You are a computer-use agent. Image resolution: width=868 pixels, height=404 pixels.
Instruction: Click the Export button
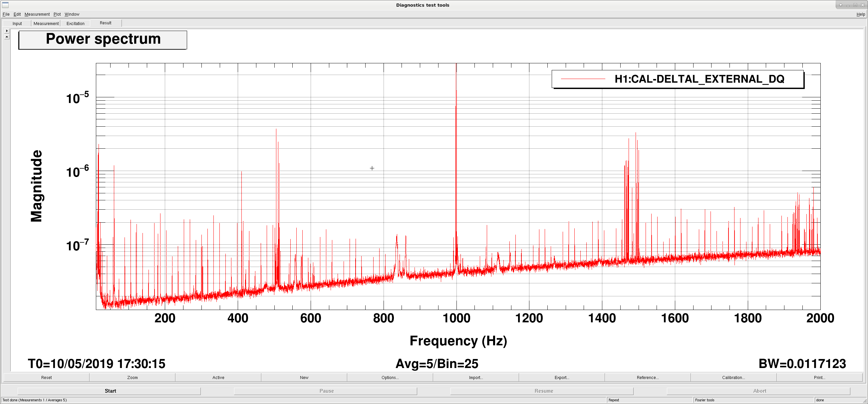click(562, 377)
